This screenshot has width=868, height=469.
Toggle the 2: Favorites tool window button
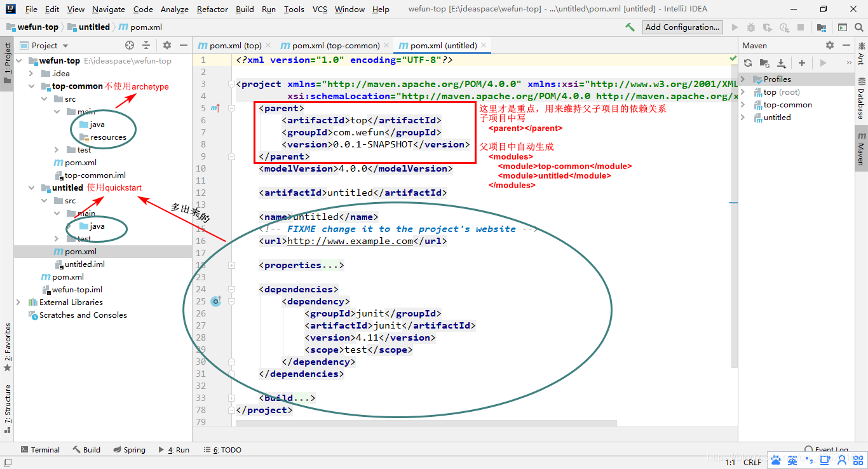[7, 347]
